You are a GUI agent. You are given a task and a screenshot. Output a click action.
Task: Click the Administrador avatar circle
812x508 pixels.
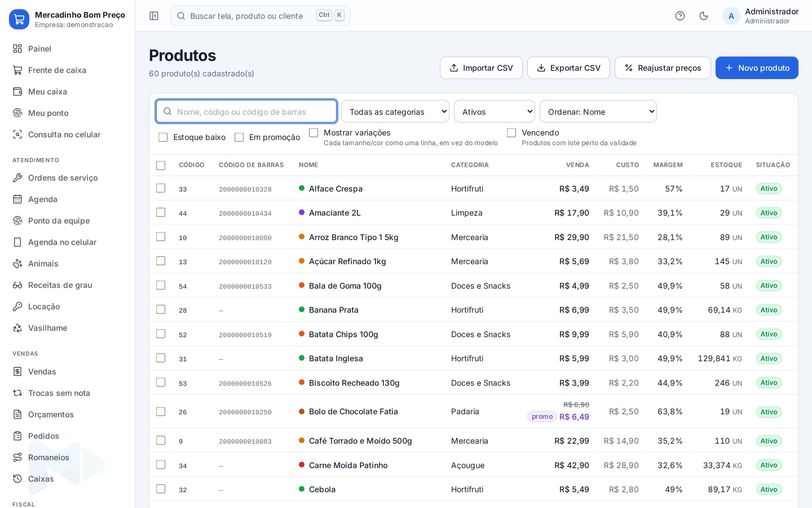click(731, 16)
